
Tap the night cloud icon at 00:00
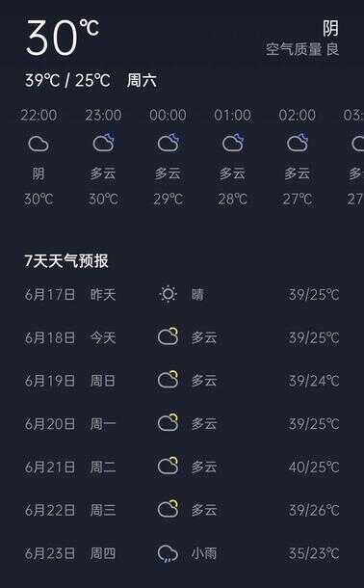click(x=169, y=143)
